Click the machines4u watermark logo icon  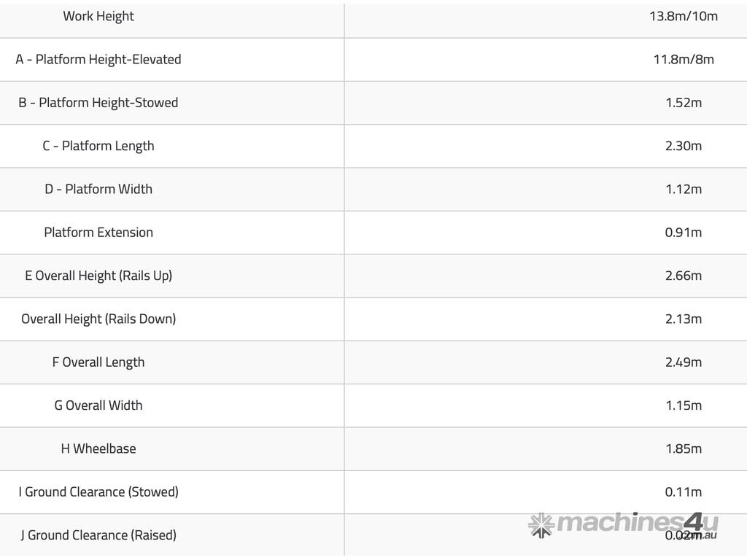[x=541, y=525]
